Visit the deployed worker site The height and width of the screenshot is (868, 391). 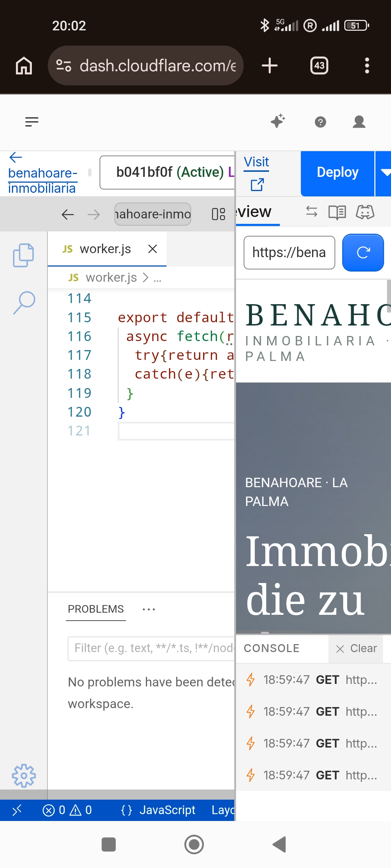tap(257, 173)
